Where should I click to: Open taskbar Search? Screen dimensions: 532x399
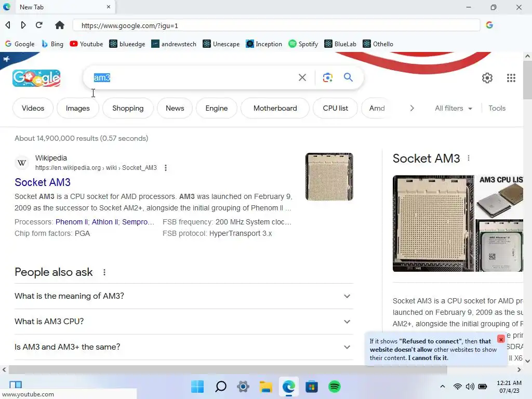click(x=221, y=387)
